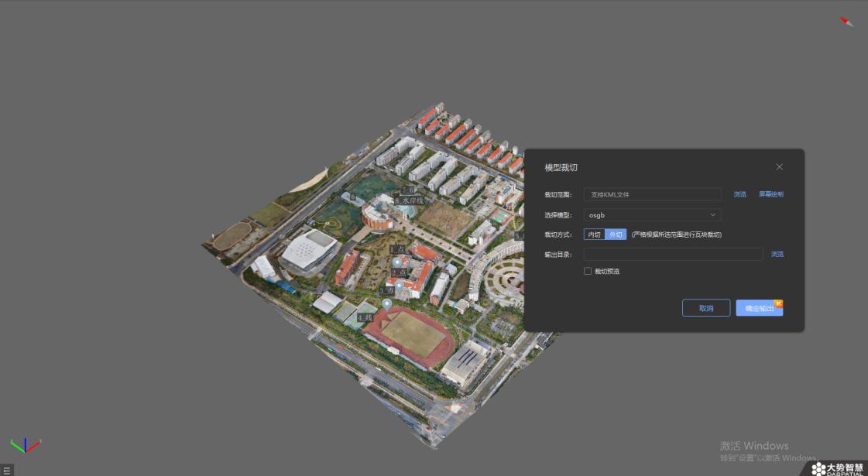The height and width of the screenshot is (476, 868).
Task: Select the 外切 cutting mode
Action: (616, 235)
